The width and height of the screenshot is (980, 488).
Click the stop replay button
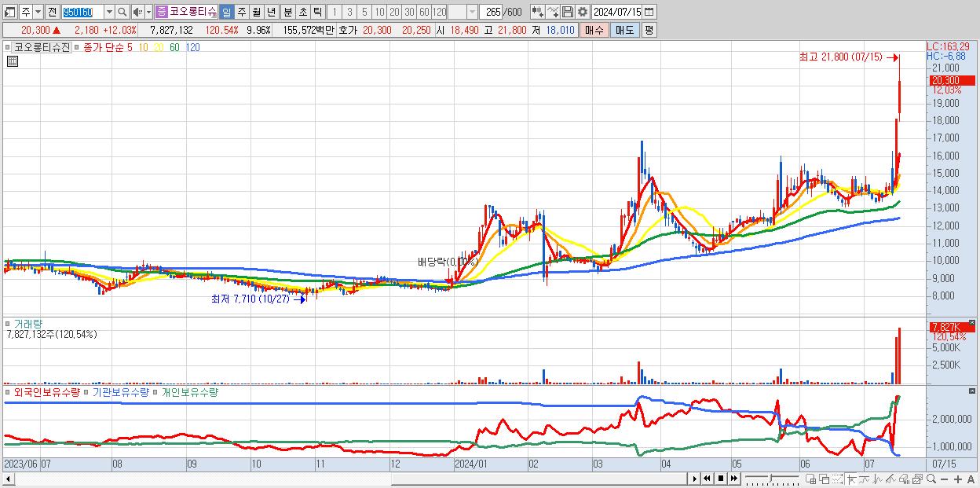click(720, 479)
